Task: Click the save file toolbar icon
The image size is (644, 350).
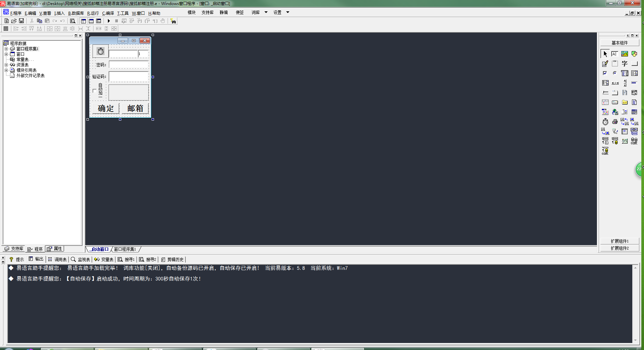Action: tap(21, 21)
